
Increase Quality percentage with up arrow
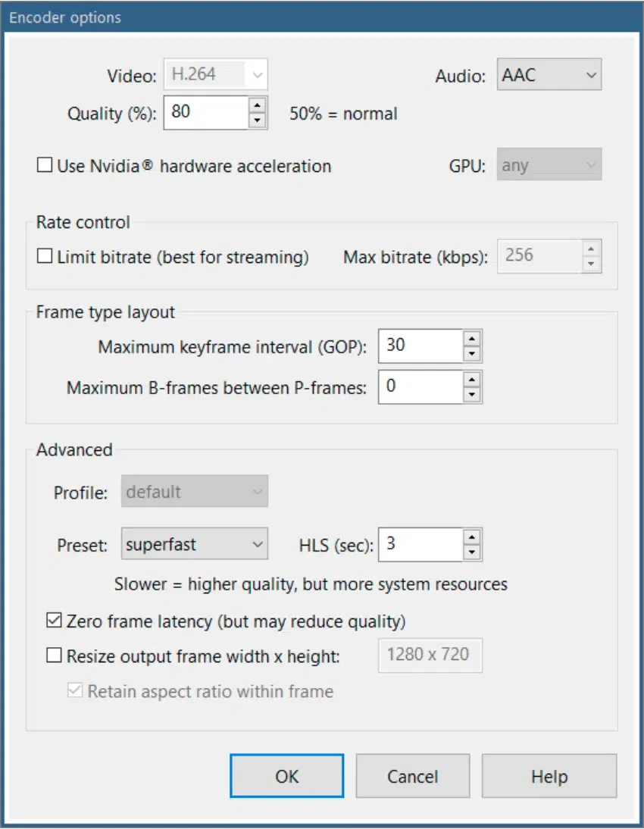(x=258, y=105)
